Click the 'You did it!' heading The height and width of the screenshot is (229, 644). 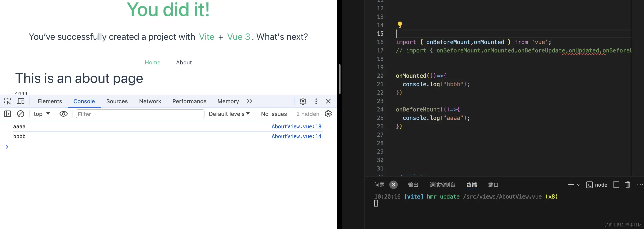coord(168,10)
